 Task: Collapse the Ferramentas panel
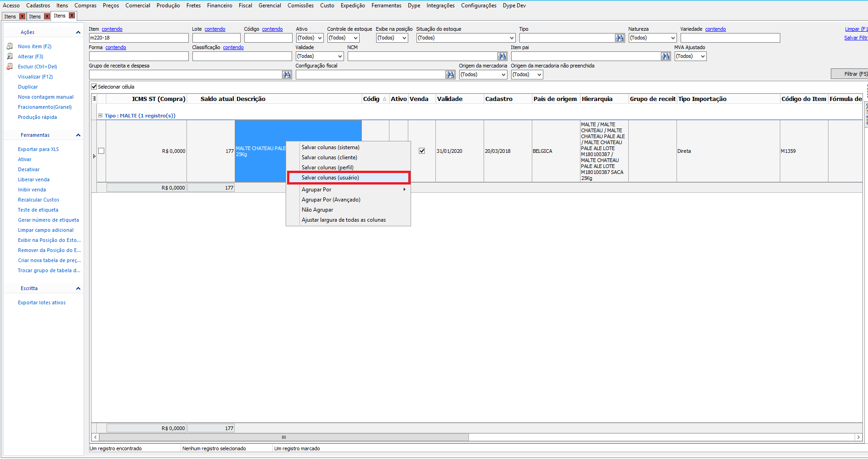[78, 135]
